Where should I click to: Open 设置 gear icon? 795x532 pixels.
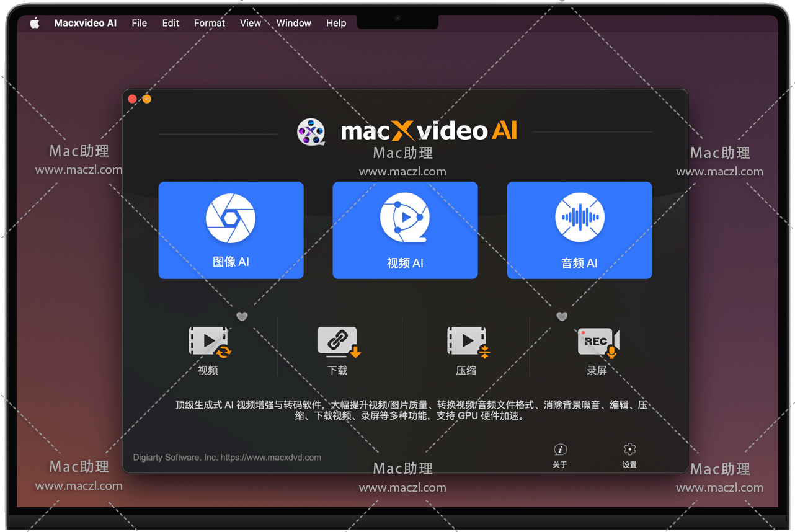pyautogui.click(x=629, y=455)
